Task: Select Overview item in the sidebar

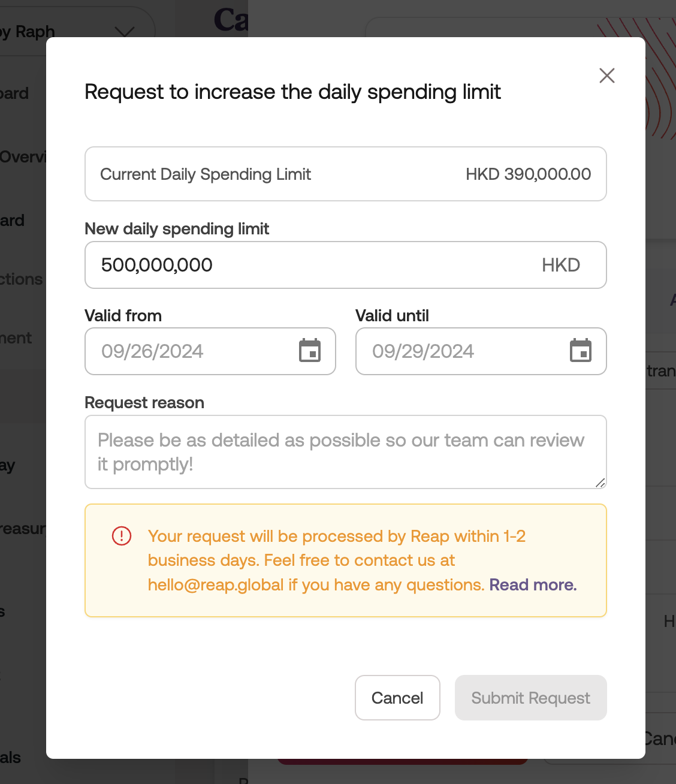Action: (23, 157)
